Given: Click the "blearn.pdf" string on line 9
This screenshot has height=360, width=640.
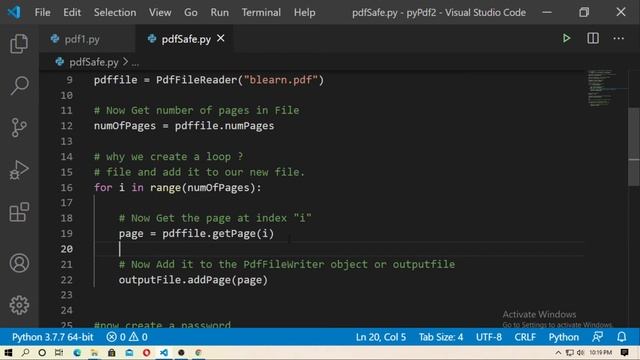Looking at the screenshot, I should click(x=280, y=80).
